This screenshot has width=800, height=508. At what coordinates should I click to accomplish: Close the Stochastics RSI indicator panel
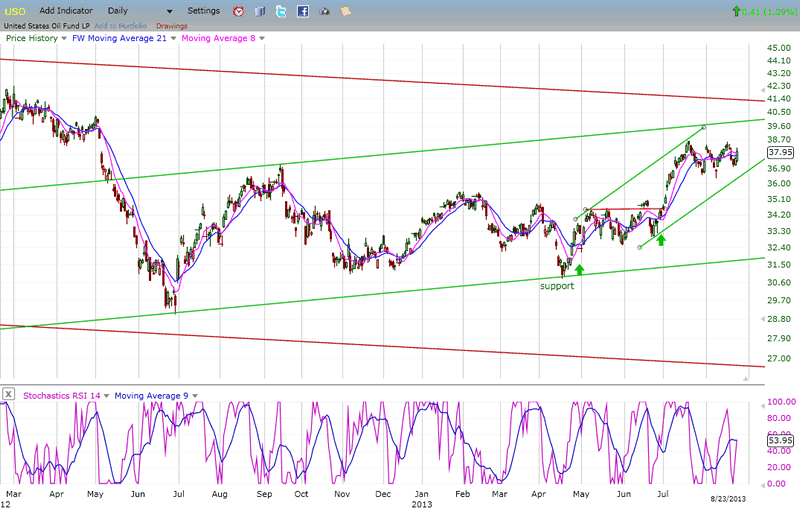tap(9, 394)
